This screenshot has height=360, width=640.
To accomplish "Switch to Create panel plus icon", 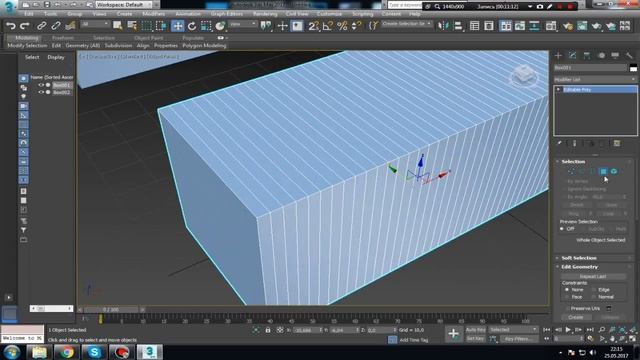I will pos(558,55).
